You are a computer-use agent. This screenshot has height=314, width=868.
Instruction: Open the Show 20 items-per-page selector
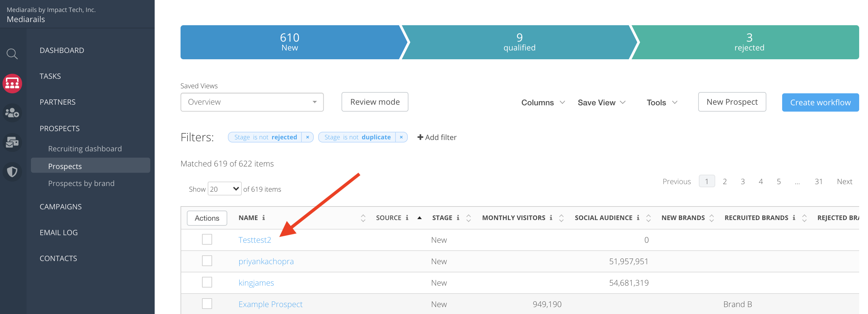coord(224,189)
